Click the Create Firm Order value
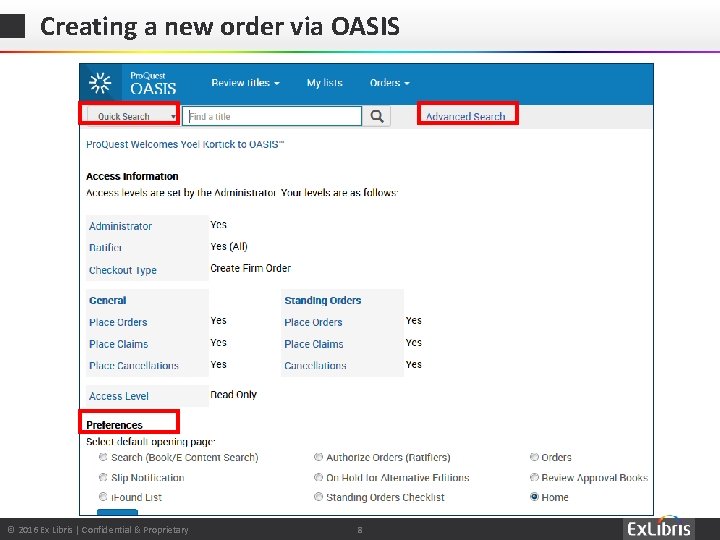720x540 pixels. [250, 268]
